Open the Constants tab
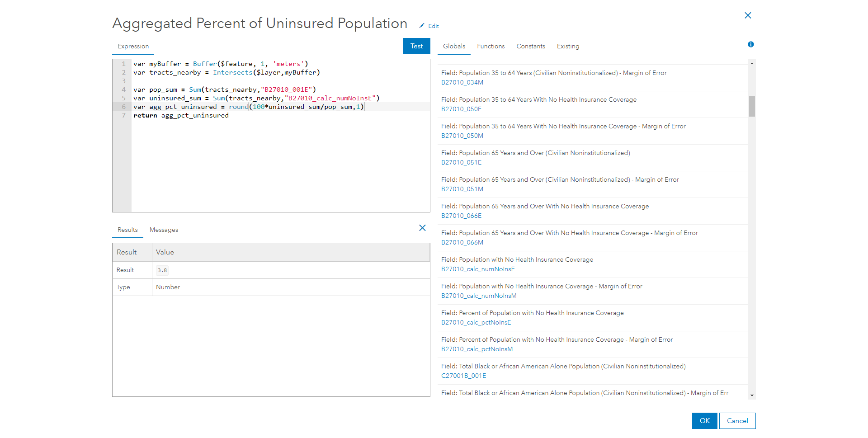This screenshot has width=868, height=438. pyautogui.click(x=530, y=46)
